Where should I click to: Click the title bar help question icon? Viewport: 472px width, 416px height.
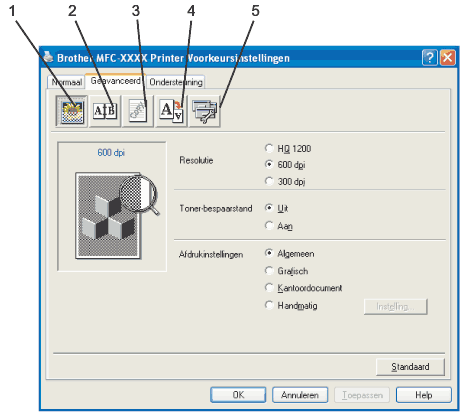point(430,58)
